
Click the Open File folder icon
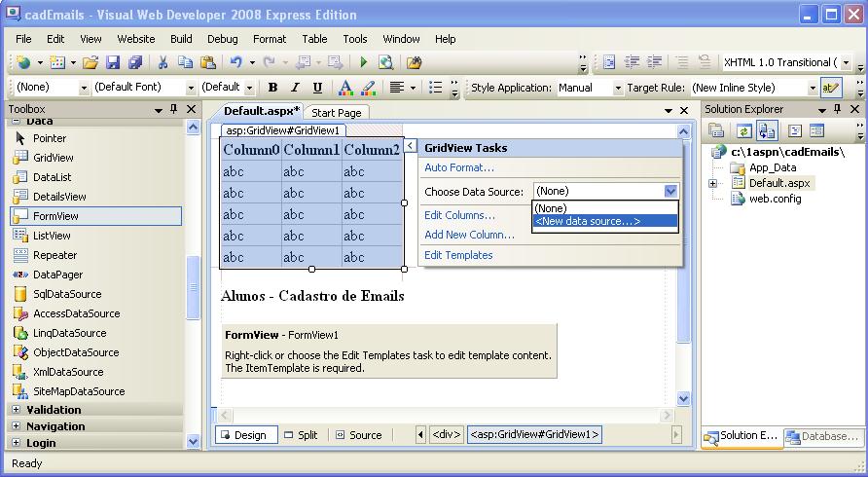click(x=90, y=62)
